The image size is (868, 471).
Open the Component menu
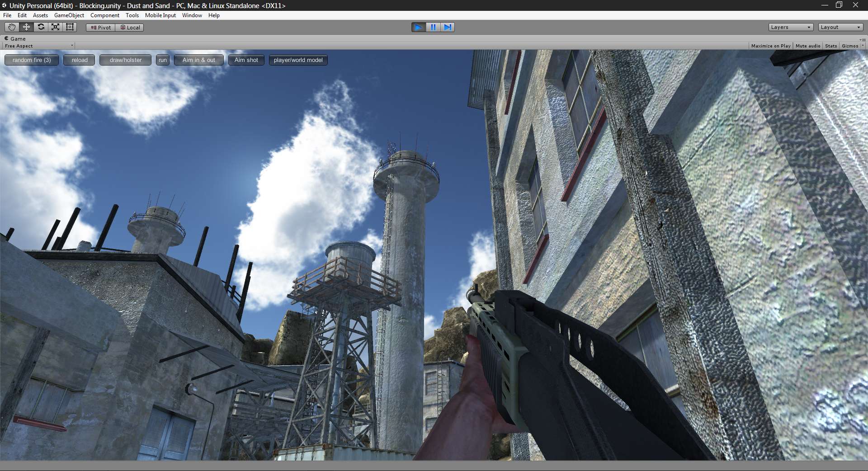pyautogui.click(x=105, y=15)
